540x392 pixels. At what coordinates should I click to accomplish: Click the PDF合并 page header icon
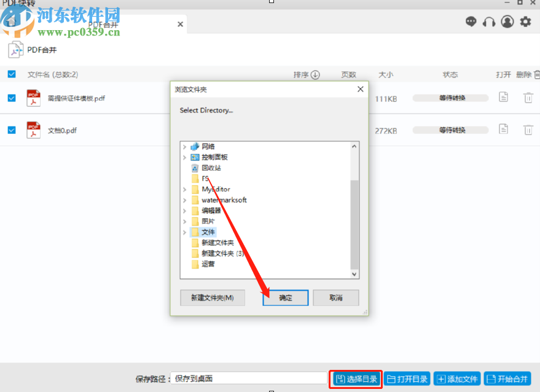click(15, 50)
